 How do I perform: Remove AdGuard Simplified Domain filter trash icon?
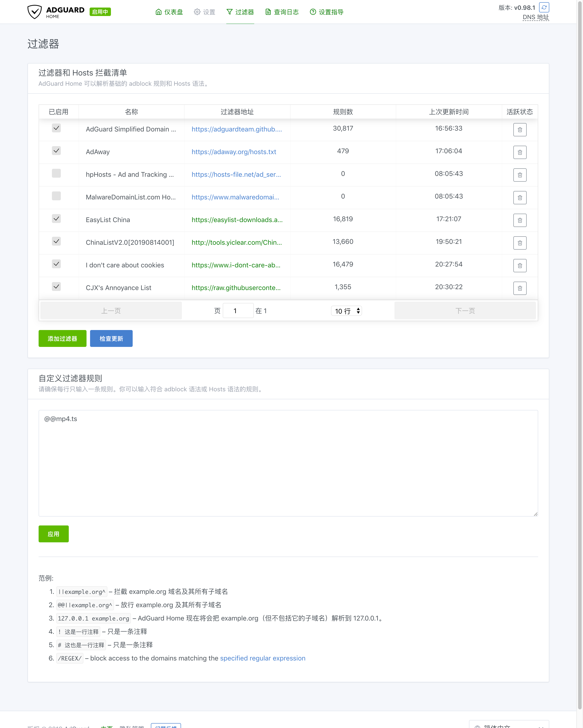click(520, 130)
